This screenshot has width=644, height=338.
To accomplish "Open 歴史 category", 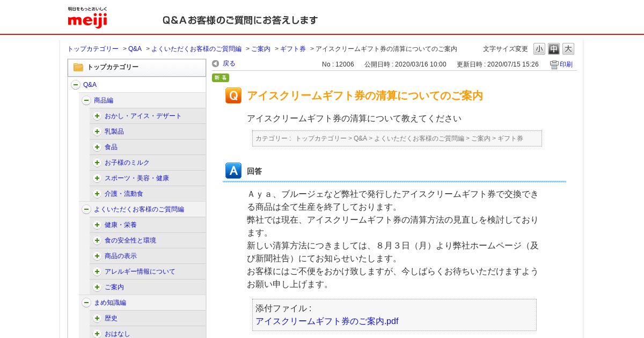I will click(x=111, y=318).
